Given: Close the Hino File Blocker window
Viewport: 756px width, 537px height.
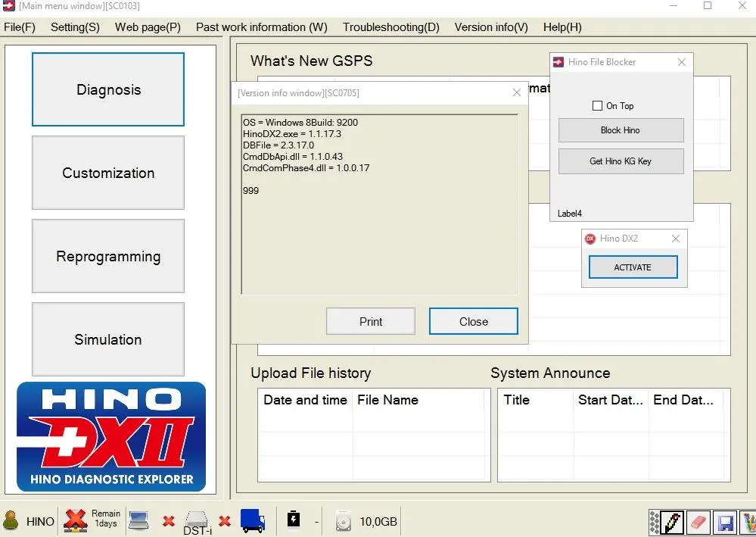Looking at the screenshot, I should click(682, 62).
